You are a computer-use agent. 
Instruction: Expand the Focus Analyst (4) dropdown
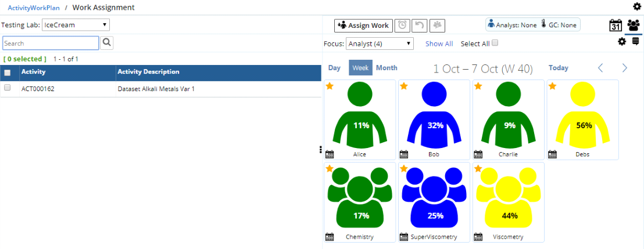(380, 44)
